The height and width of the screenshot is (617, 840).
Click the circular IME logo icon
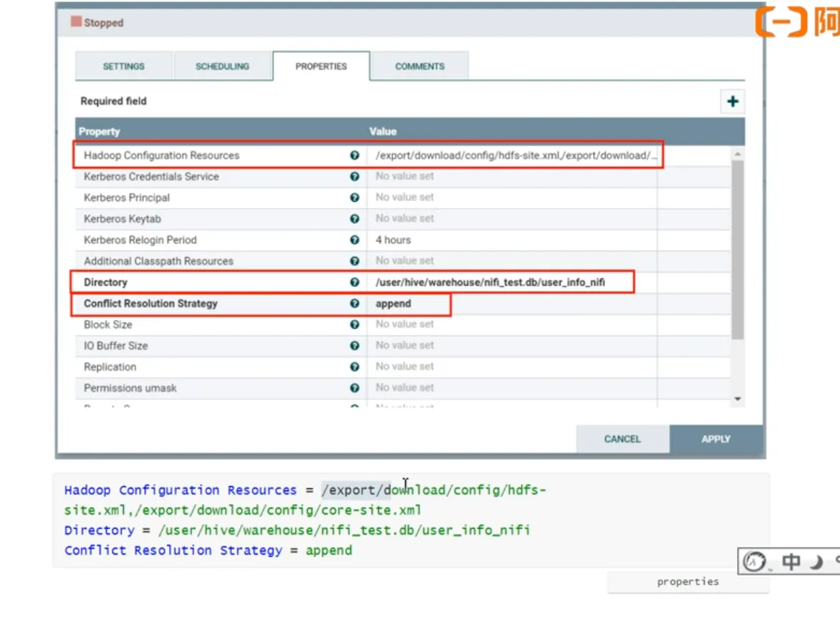pos(755,561)
